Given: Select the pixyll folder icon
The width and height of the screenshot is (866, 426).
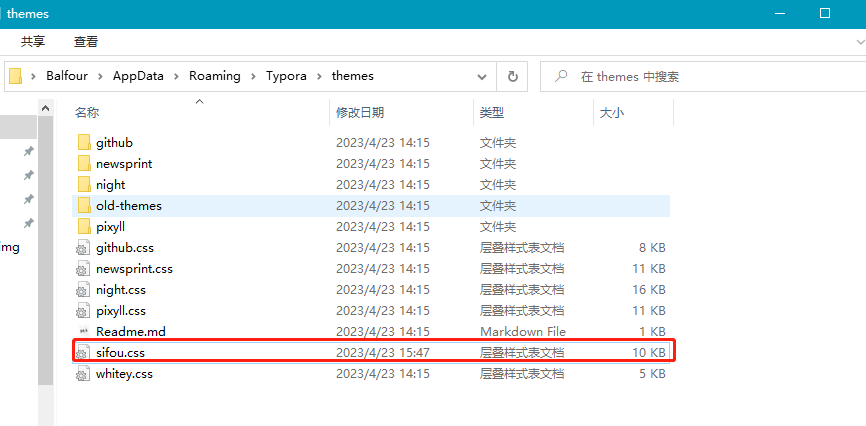Looking at the screenshot, I should 84,227.
